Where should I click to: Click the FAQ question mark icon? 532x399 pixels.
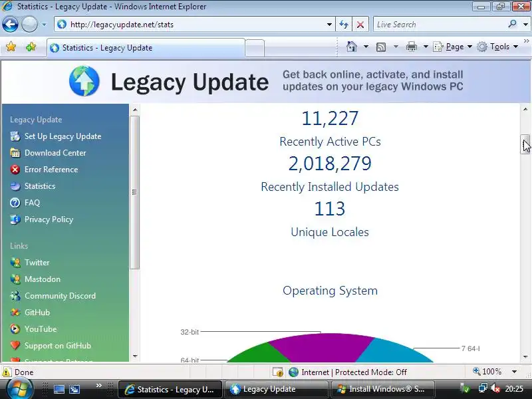[15, 203]
